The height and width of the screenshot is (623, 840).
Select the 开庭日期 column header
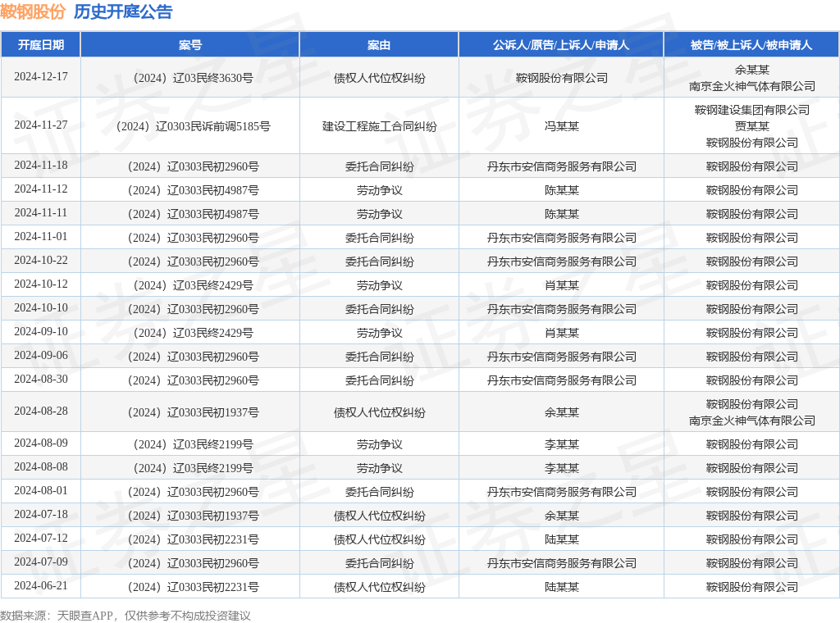tap(41, 45)
